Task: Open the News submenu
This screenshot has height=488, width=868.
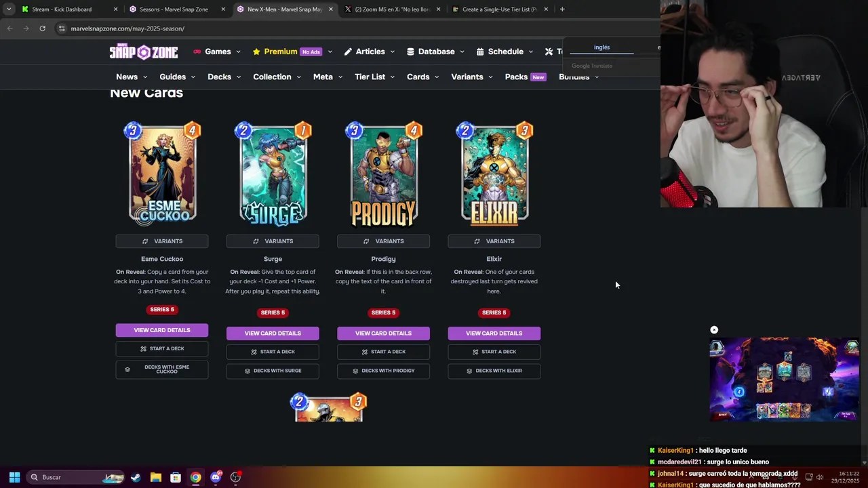Action: (x=132, y=77)
